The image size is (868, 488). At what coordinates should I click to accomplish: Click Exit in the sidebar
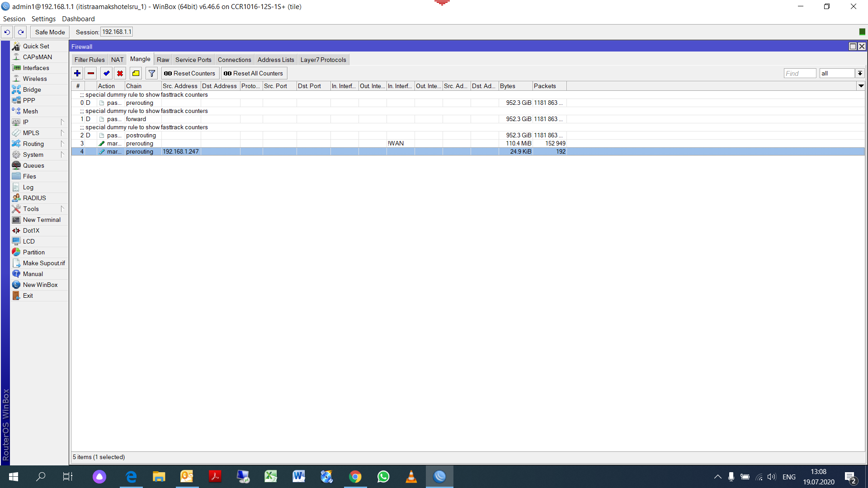click(39, 296)
